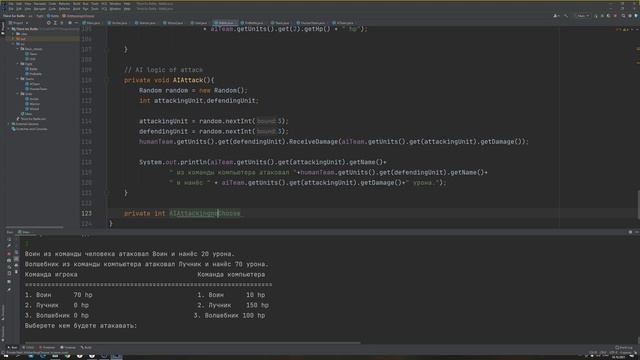
Task: Collapse the Fight package in project tree
Action: click(x=18, y=64)
